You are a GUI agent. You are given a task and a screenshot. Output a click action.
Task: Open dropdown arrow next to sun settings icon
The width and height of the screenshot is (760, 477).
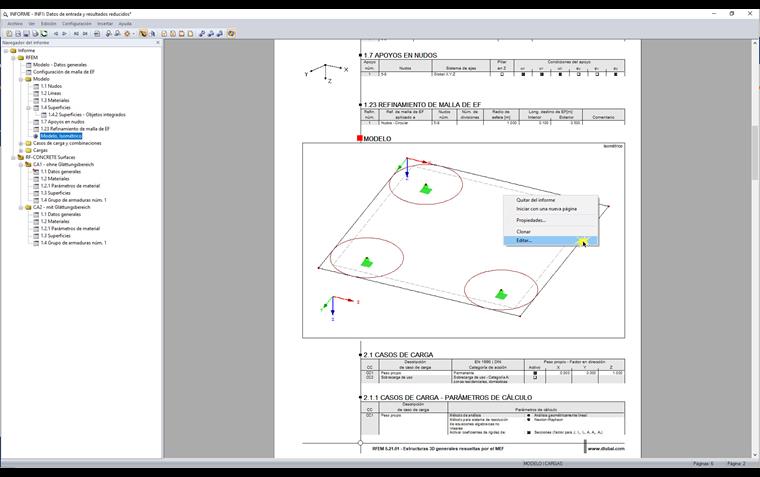pyautogui.click(x=133, y=33)
